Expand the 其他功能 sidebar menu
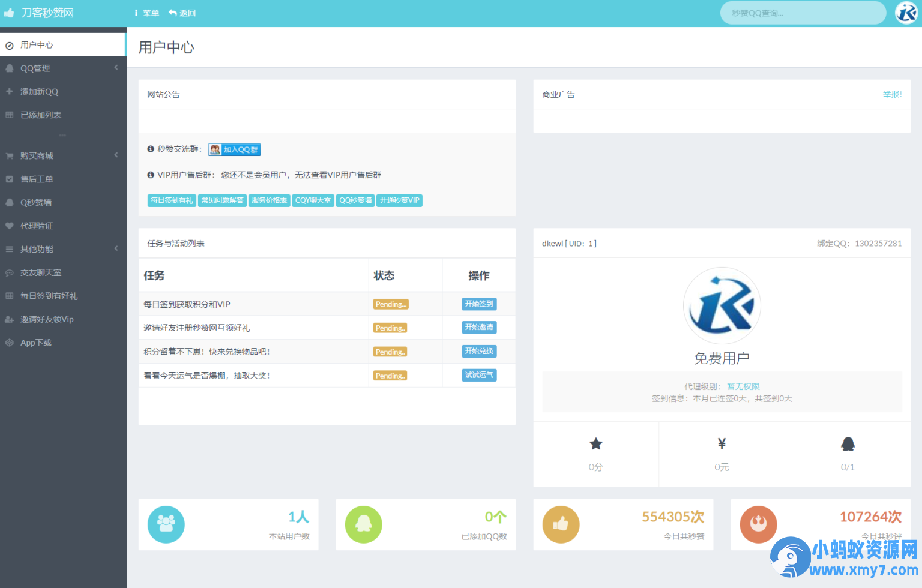This screenshot has width=922, height=588. [x=63, y=249]
